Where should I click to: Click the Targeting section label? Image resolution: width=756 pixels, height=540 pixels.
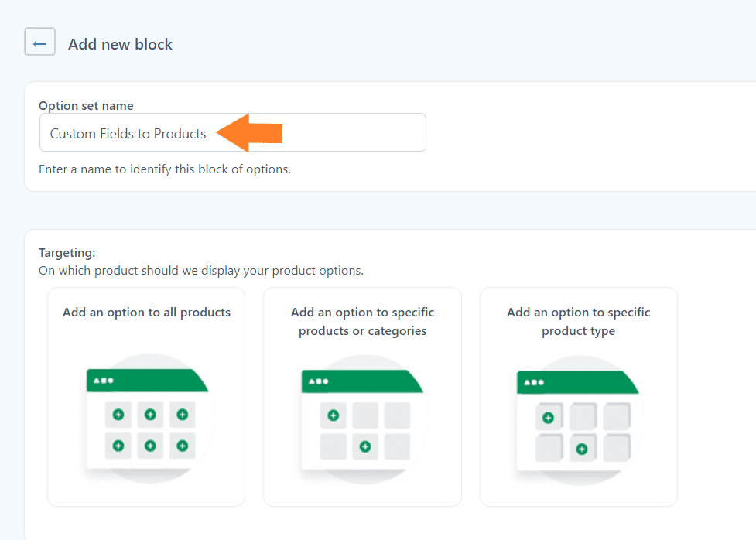click(67, 253)
